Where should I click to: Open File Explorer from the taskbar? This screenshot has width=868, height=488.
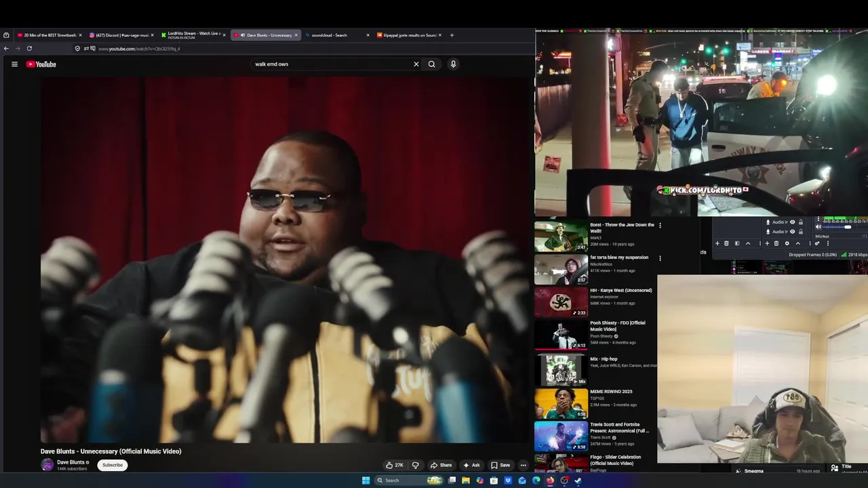[x=466, y=481]
